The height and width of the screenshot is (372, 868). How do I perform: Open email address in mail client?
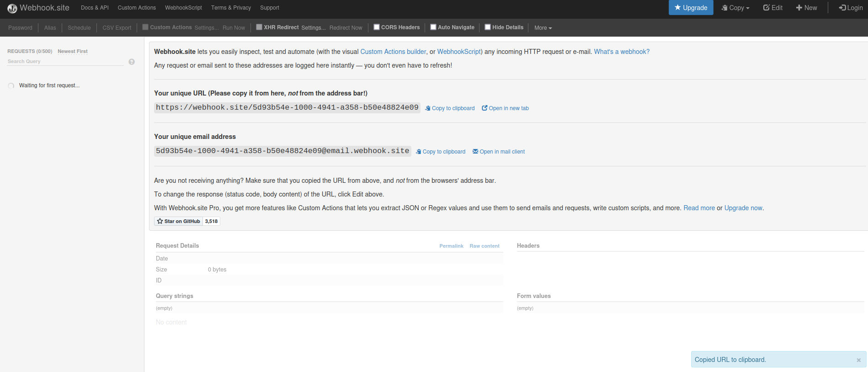pos(499,152)
